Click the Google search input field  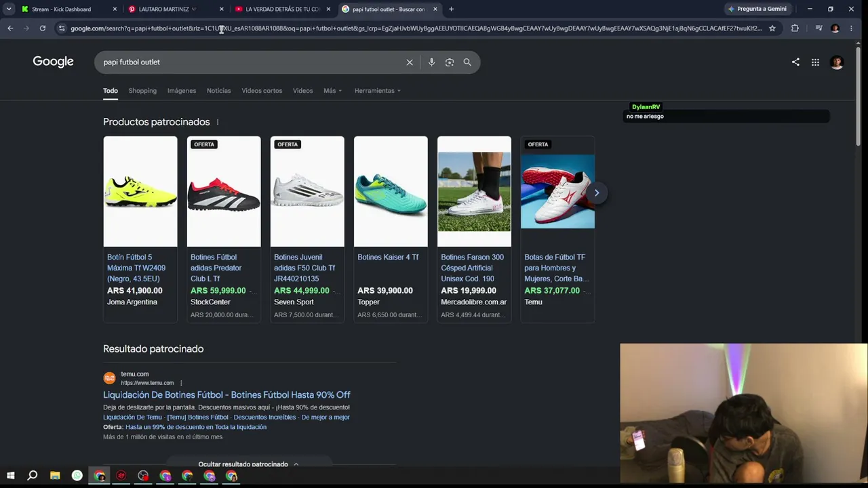(251, 62)
